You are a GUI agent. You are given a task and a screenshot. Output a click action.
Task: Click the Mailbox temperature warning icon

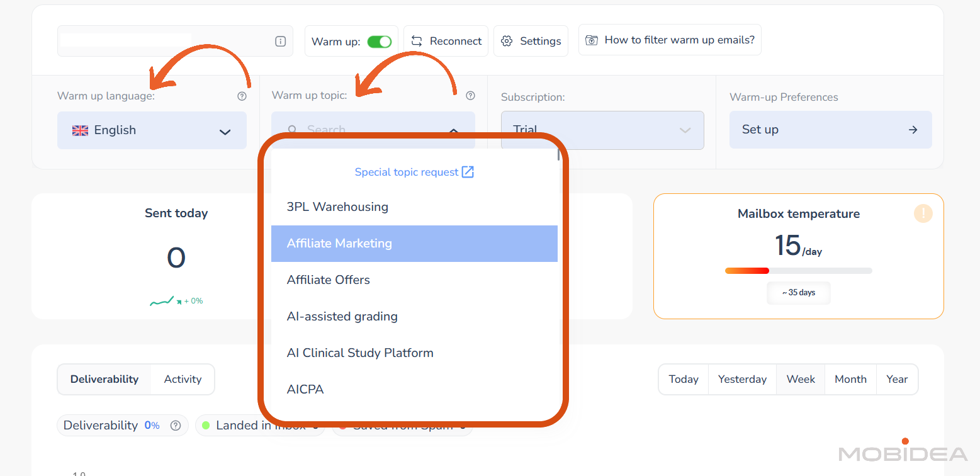pos(923,213)
